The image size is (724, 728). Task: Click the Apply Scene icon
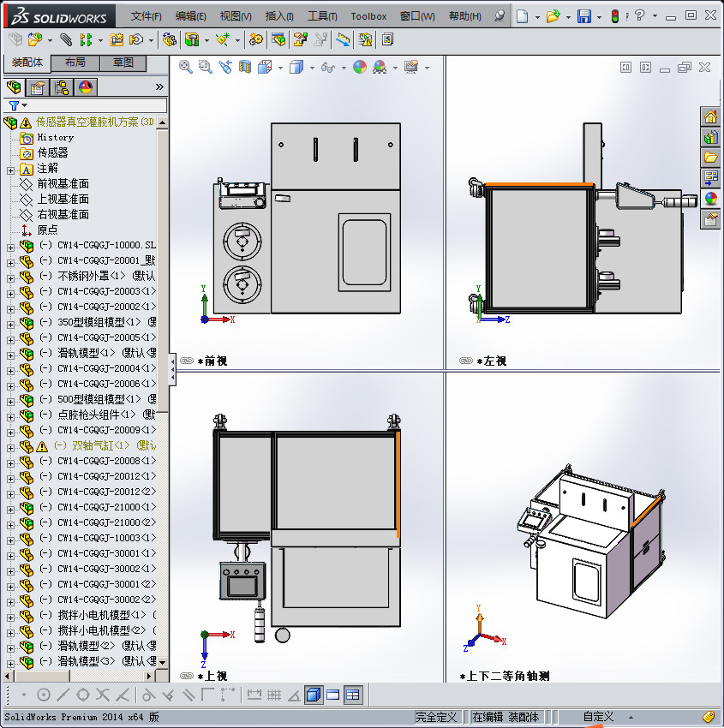coord(380,67)
